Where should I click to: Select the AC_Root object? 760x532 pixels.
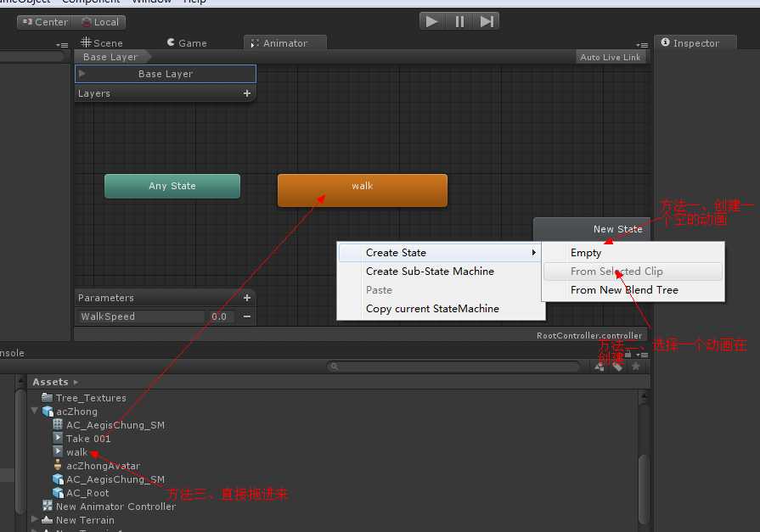(81, 493)
